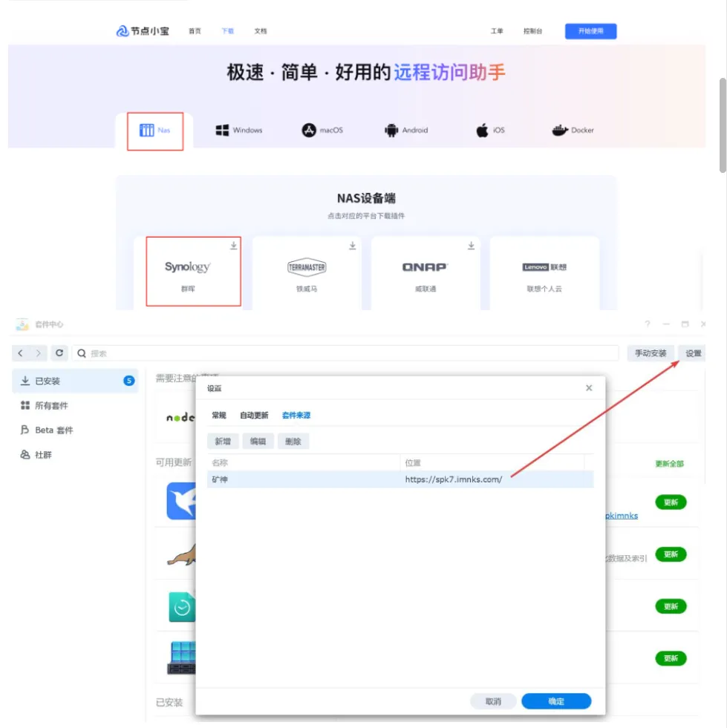The width and height of the screenshot is (727, 728).
Task: Click the download icon on QNAP card
Action: pos(471,246)
